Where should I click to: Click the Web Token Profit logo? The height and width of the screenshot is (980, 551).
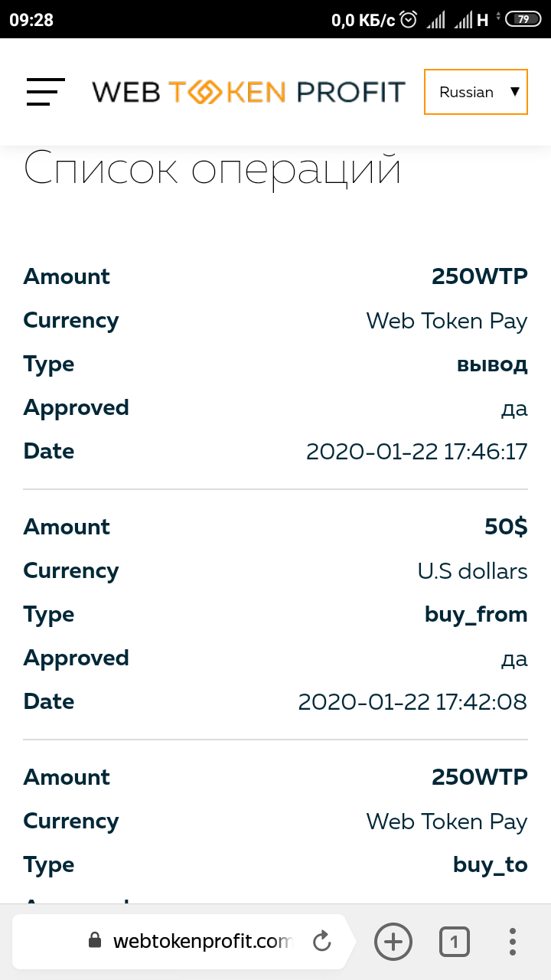tap(249, 92)
